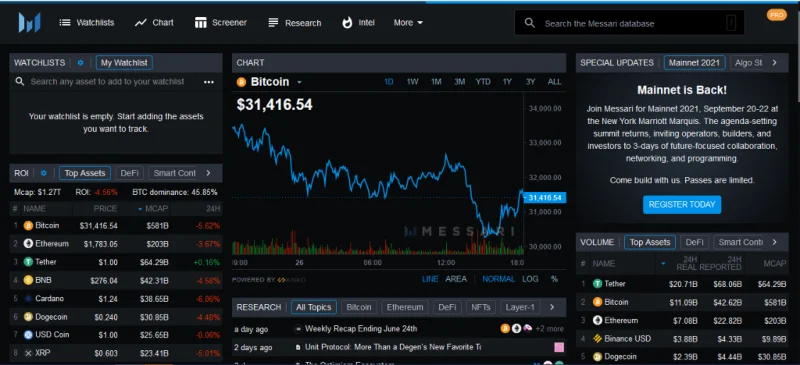Select NORMAL chart scale

coord(498,279)
